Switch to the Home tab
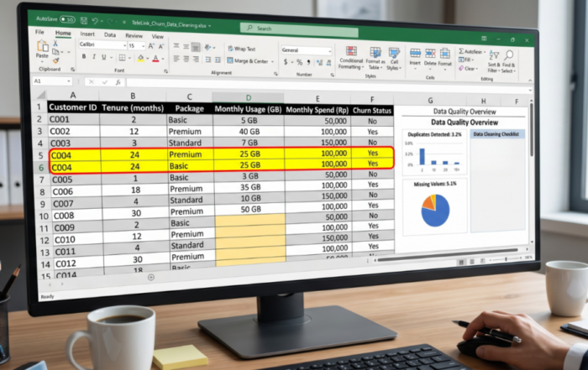Image resolution: width=588 pixels, height=370 pixels. click(x=63, y=33)
